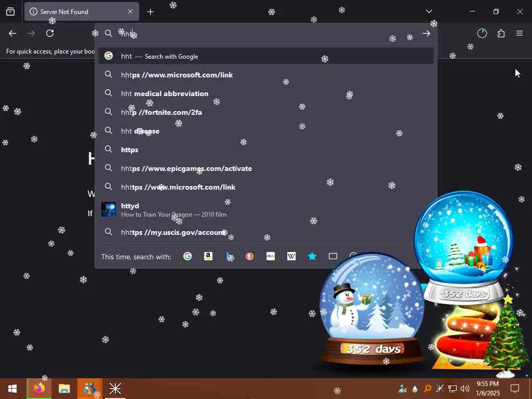Click the circular gauge toolbar icon
532x399 pixels.
click(482, 33)
